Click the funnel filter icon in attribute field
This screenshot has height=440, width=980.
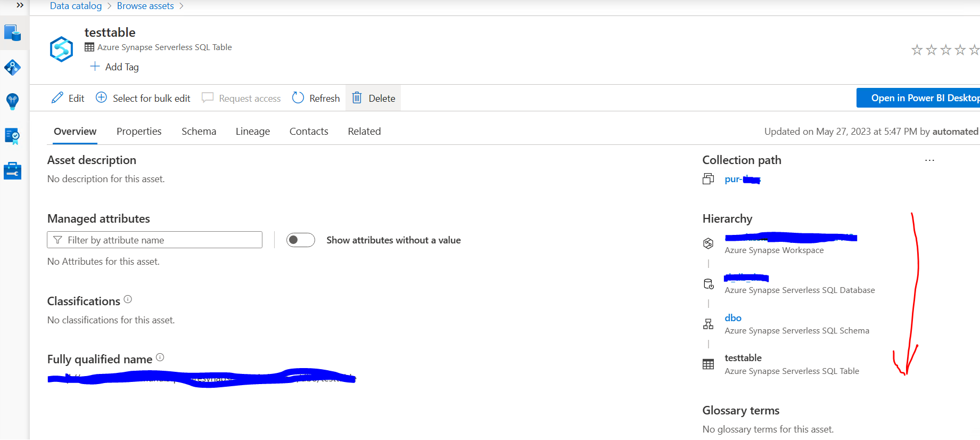click(57, 240)
